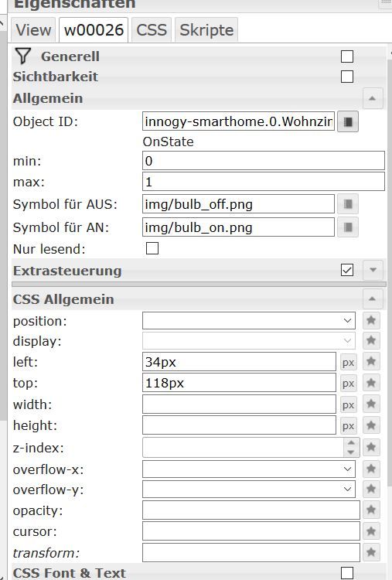Click the star button for cursor
The height and width of the screenshot is (580, 392).
tap(371, 531)
